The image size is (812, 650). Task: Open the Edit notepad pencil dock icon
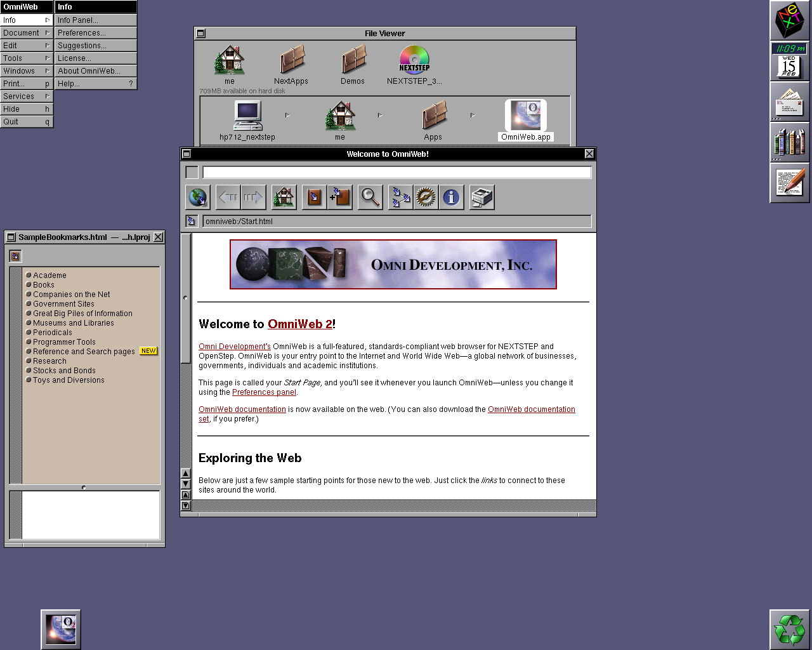point(790,183)
